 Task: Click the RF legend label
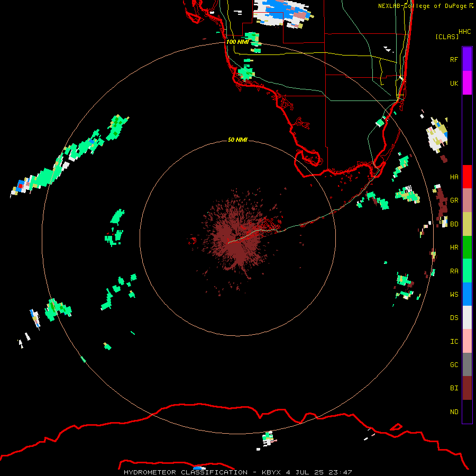click(454, 59)
